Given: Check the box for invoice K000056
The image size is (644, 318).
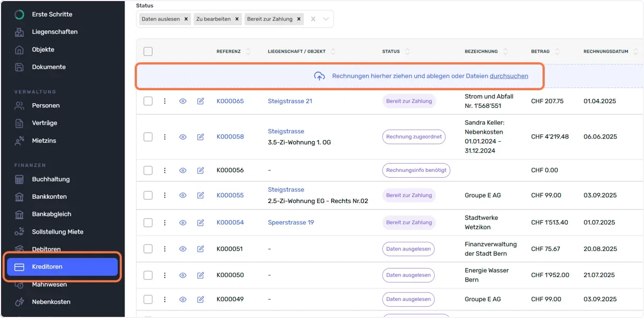Looking at the screenshot, I should [148, 170].
